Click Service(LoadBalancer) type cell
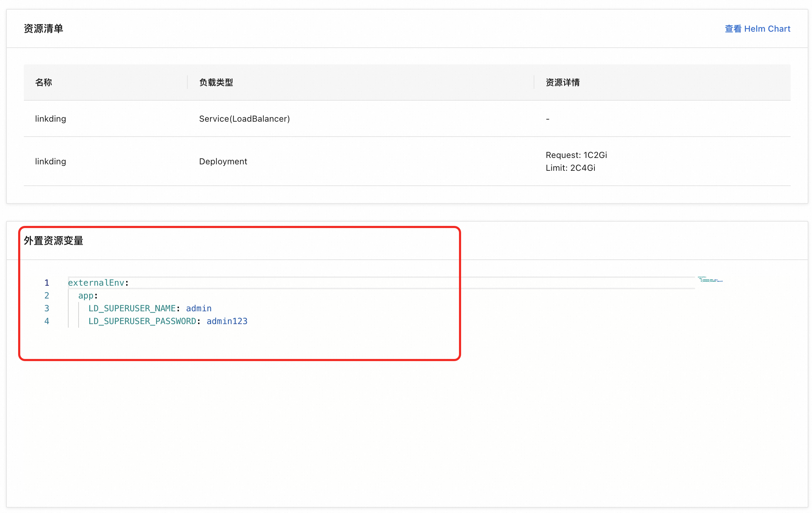The image size is (812, 513). [x=244, y=119]
